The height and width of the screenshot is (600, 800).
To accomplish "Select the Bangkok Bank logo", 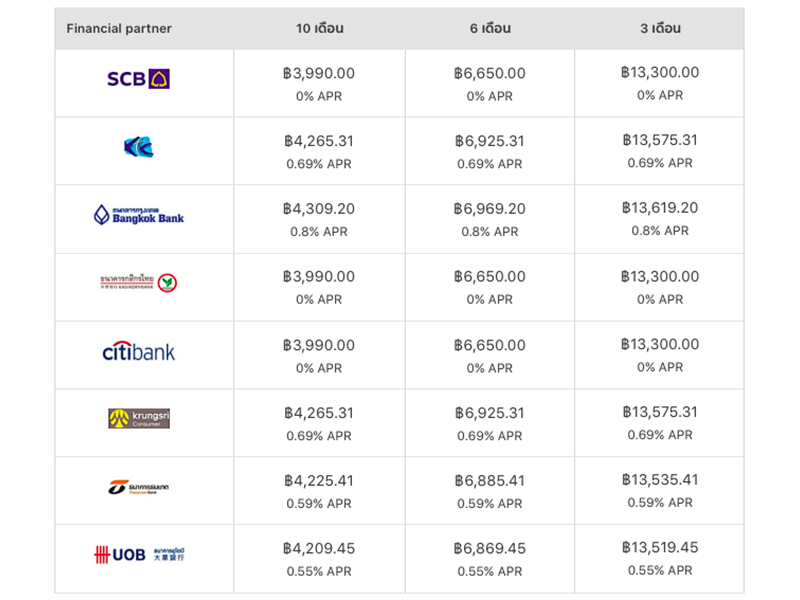I will (138, 215).
